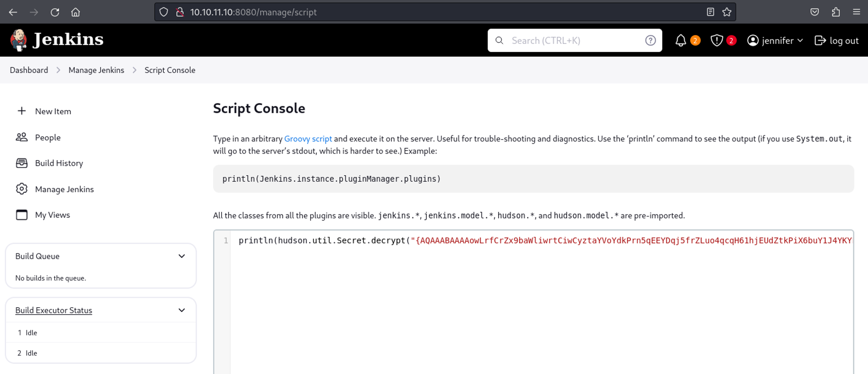Select Build History in the sidebar
868x374 pixels.
pos(59,163)
